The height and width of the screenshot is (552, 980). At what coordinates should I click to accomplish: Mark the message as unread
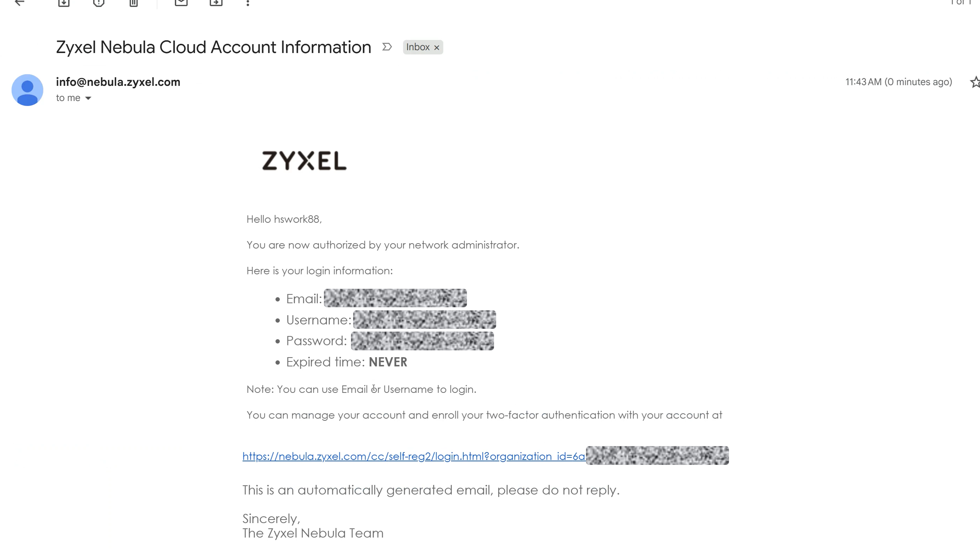click(181, 3)
